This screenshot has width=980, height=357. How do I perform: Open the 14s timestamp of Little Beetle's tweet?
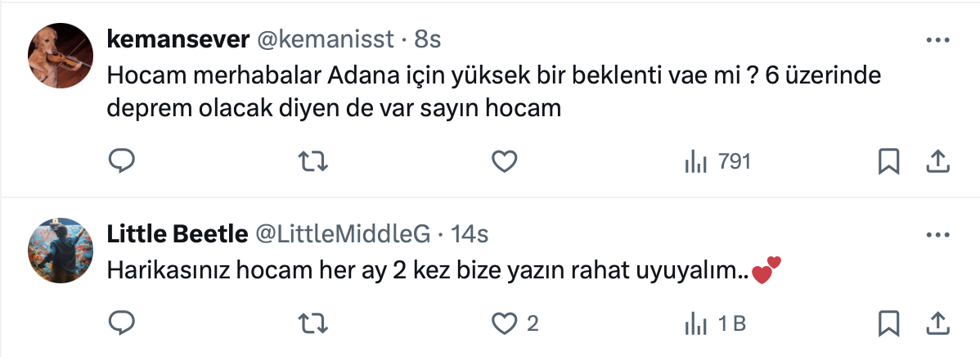[470, 234]
